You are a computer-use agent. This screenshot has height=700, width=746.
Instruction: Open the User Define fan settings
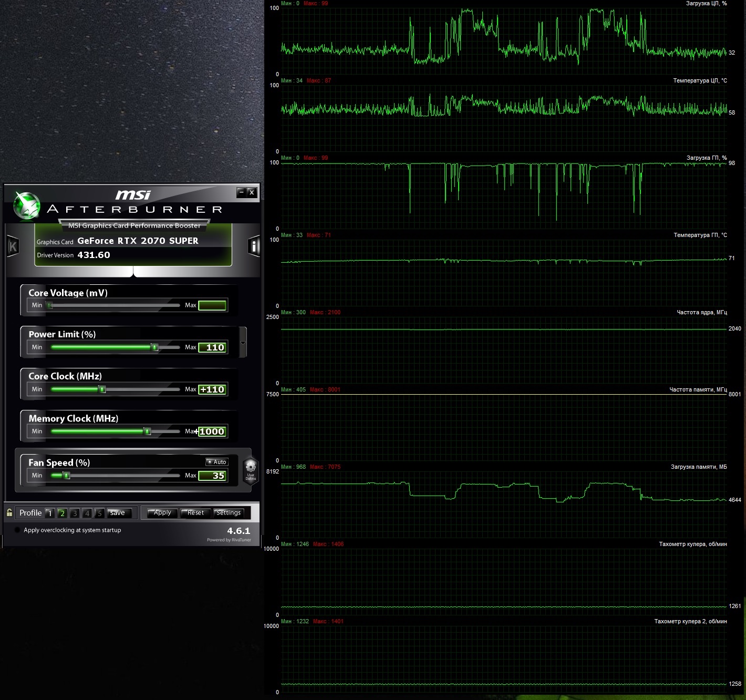tap(251, 469)
